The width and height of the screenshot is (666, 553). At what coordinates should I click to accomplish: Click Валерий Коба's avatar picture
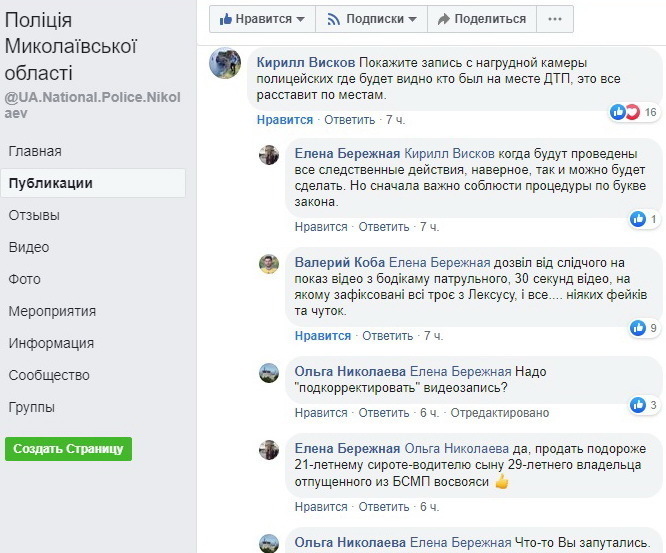(x=269, y=264)
